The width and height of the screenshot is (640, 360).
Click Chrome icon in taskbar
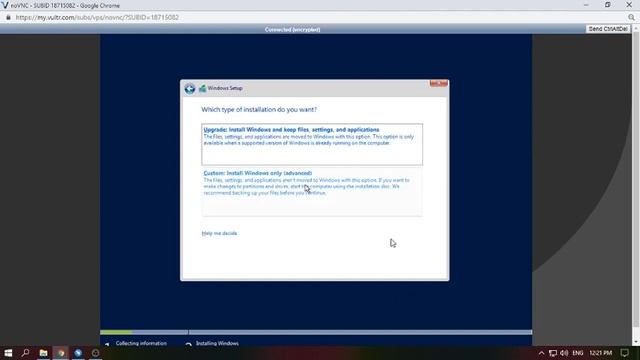click(61, 353)
